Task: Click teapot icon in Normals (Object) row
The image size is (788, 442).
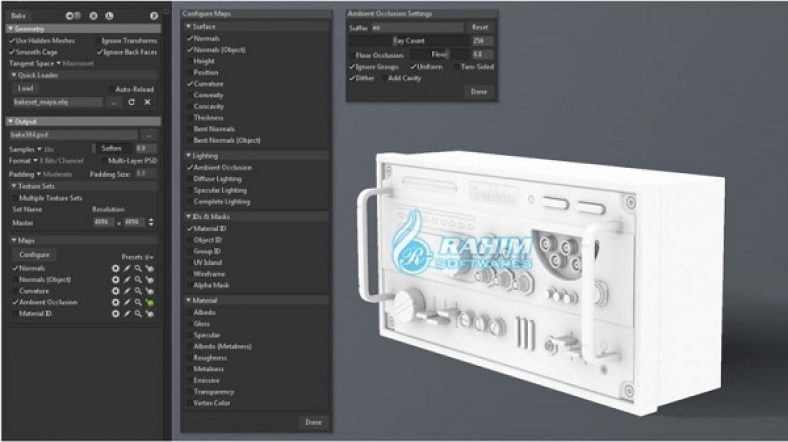Action: (149, 280)
